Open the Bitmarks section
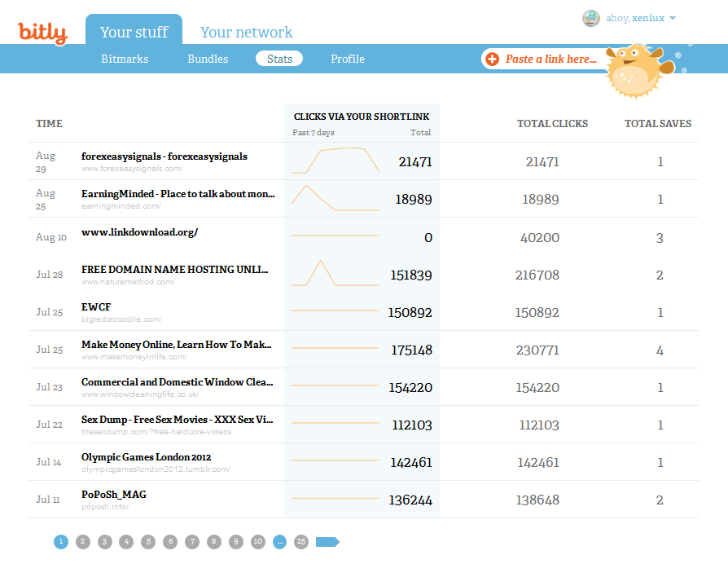Screen dimensions: 728x577 125,59
